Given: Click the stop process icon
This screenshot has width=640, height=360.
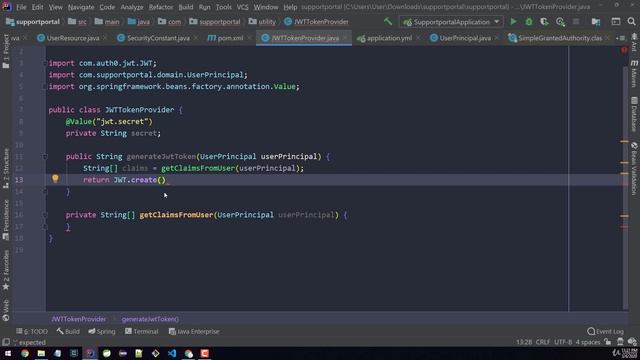Looking at the screenshot, I should (576, 22).
